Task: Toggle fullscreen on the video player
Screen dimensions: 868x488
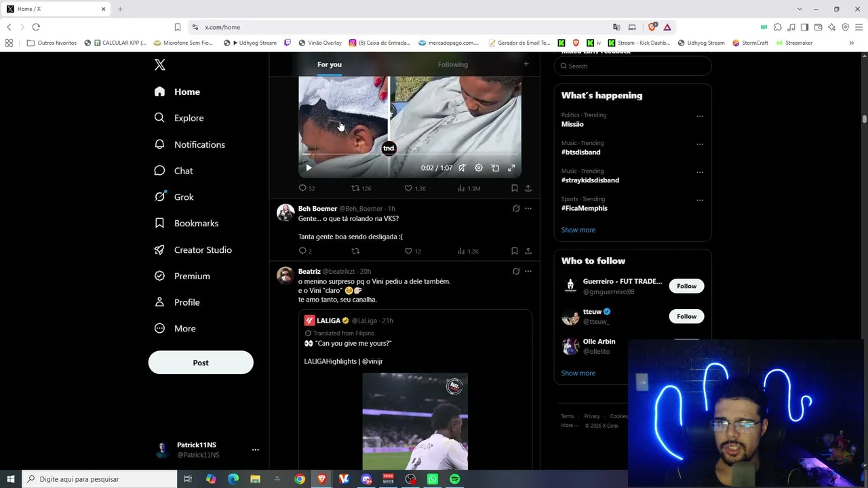Action: (x=511, y=167)
